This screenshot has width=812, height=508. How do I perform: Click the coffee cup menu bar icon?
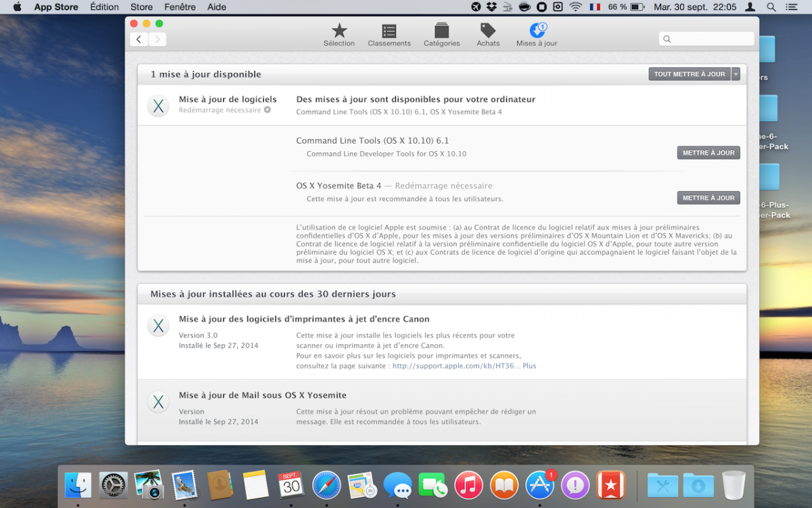point(524,7)
